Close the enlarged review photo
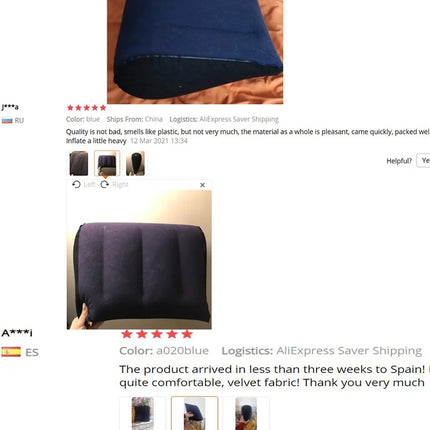This screenshot has height=430, width=430. pos(202,185)
